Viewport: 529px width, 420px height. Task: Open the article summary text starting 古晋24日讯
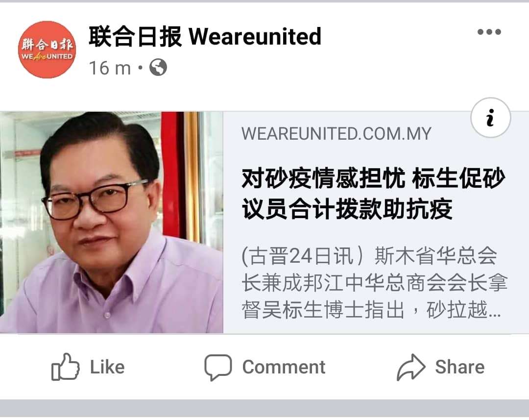click(x=375, y=283)
